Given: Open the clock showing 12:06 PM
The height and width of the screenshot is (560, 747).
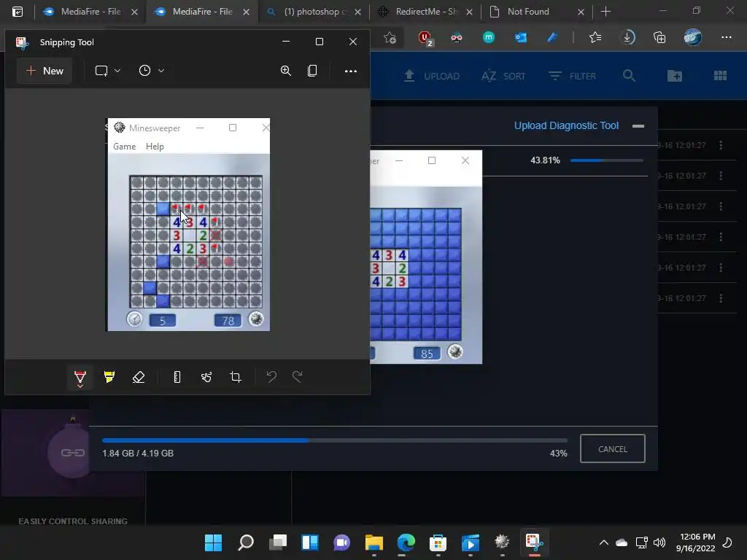Looking at the screenshot, I should tap(695, 542).
